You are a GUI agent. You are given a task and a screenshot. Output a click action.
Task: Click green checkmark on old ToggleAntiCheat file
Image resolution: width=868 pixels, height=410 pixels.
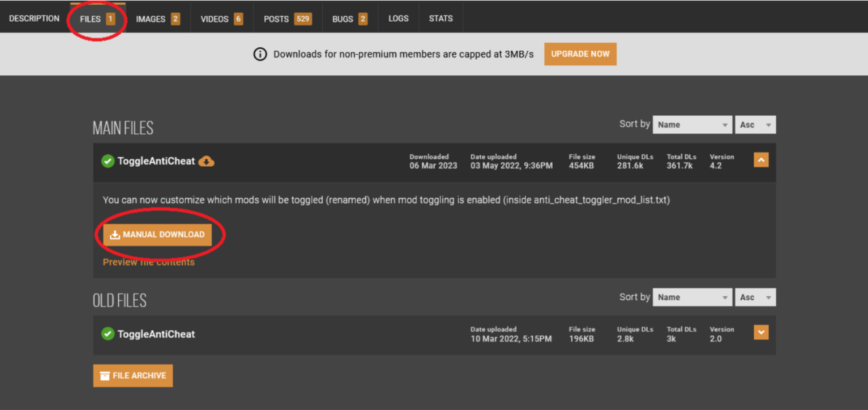point(108,333)
